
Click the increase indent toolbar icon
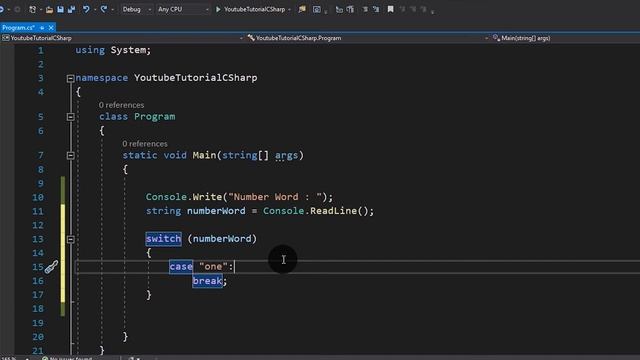[376, 9]
